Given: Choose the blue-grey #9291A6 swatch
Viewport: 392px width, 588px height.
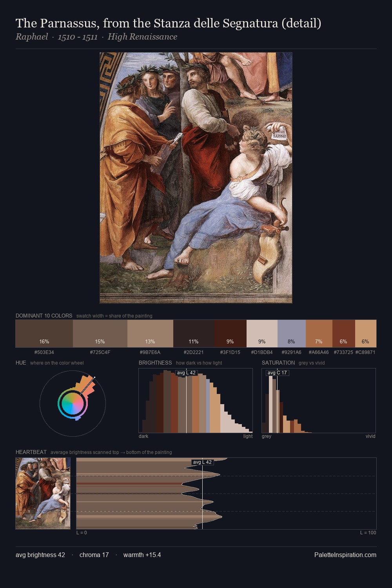Looking at the screenshot, I should coord(291,334).
